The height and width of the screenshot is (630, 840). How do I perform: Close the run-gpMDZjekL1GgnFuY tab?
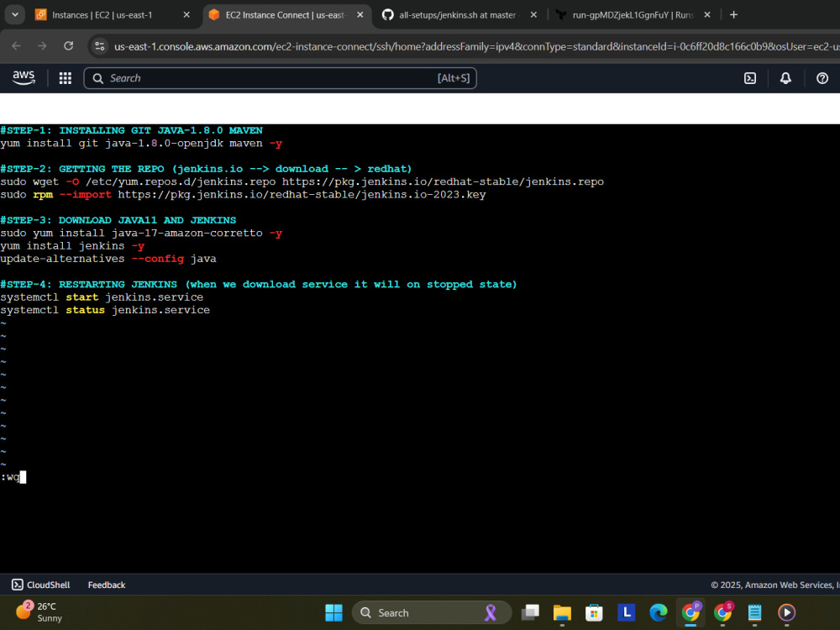click(x=707, y=15)
